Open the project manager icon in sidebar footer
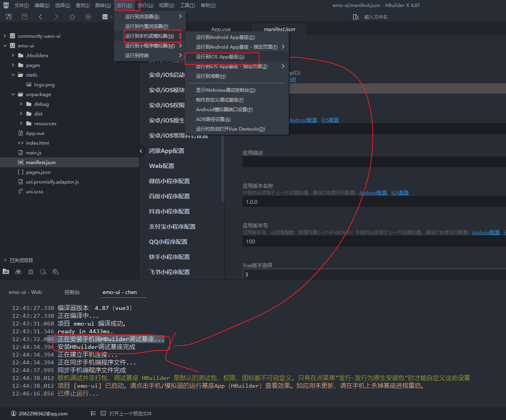 6,272
